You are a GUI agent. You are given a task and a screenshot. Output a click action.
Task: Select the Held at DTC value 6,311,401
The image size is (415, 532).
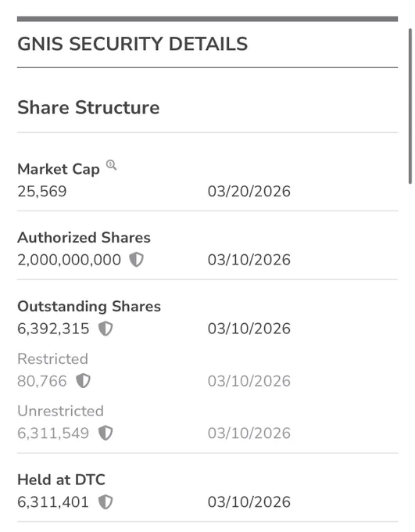tap(53, 502)
